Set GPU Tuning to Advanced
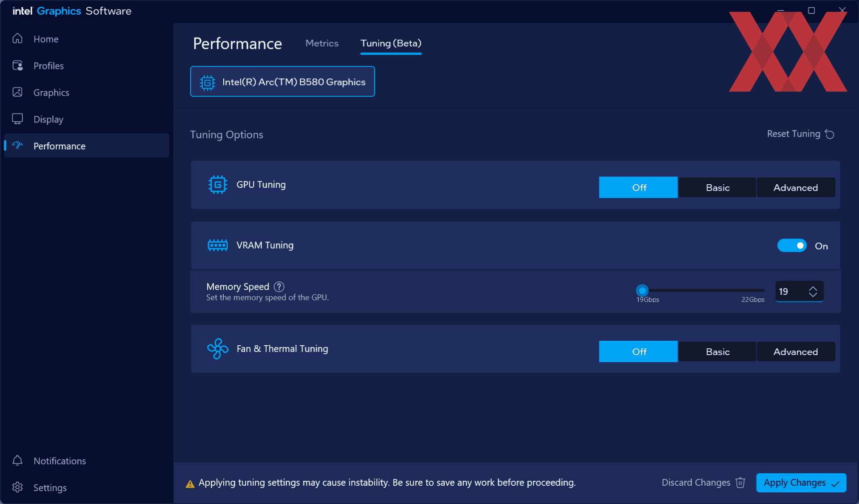859x504 pixels. coord(796,187)
